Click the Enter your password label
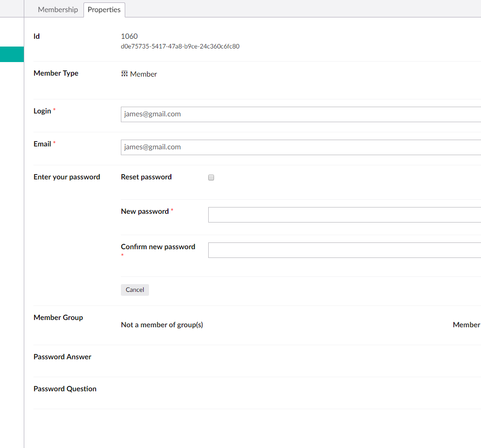 [66, 176]
